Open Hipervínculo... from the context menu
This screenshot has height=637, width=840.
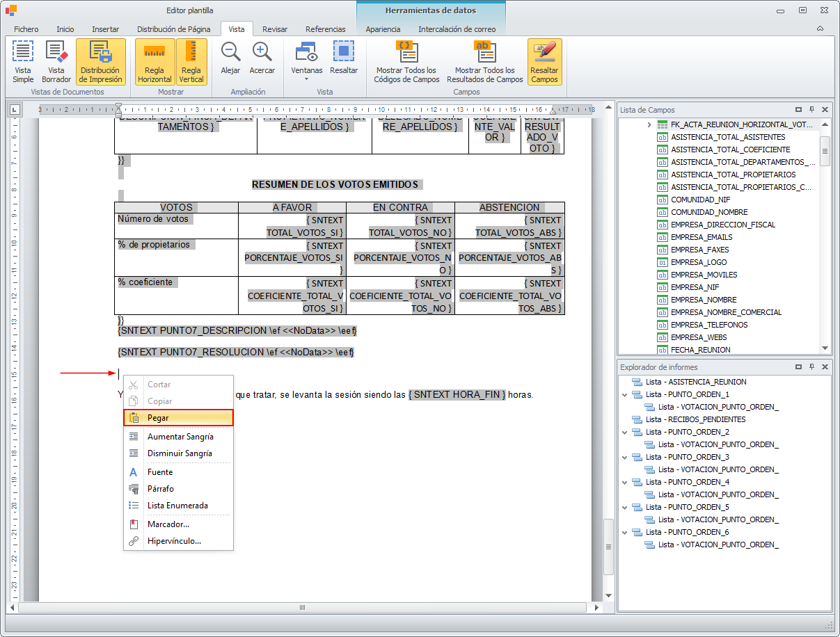pyautogui.click(x=174, y=540)
